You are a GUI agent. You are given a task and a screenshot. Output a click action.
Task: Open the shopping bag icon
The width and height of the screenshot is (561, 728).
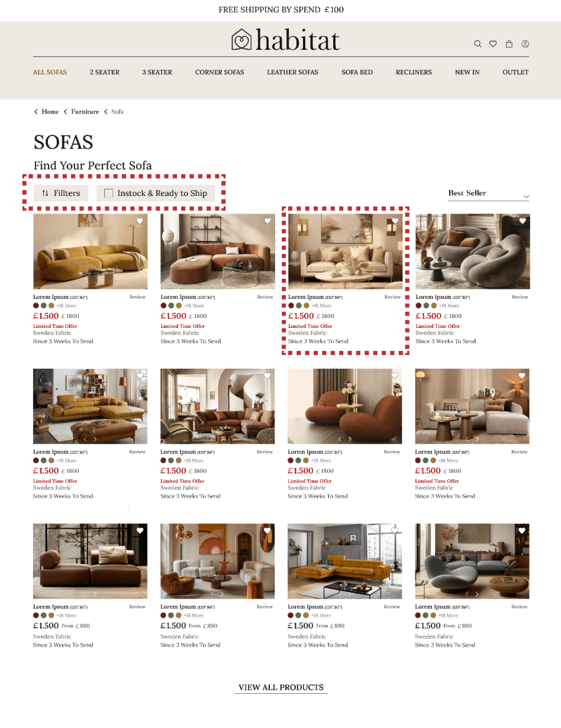click(x=509, y=44)
